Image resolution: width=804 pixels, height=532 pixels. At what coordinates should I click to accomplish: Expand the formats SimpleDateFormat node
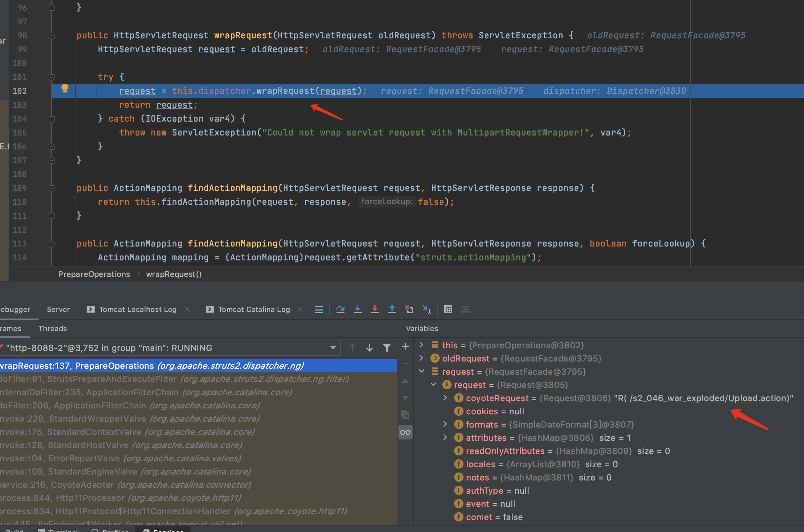coord(445,424)
